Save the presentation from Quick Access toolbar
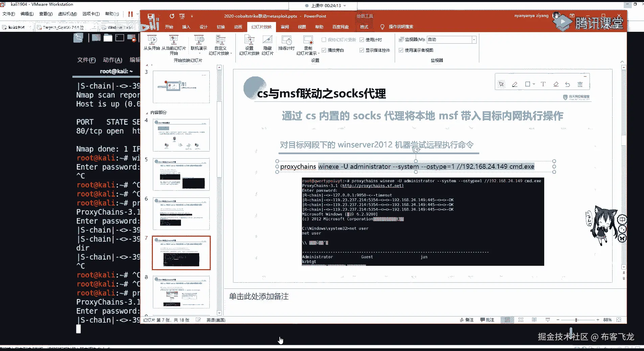Screen dimensions: 644x351 (151, 16)
